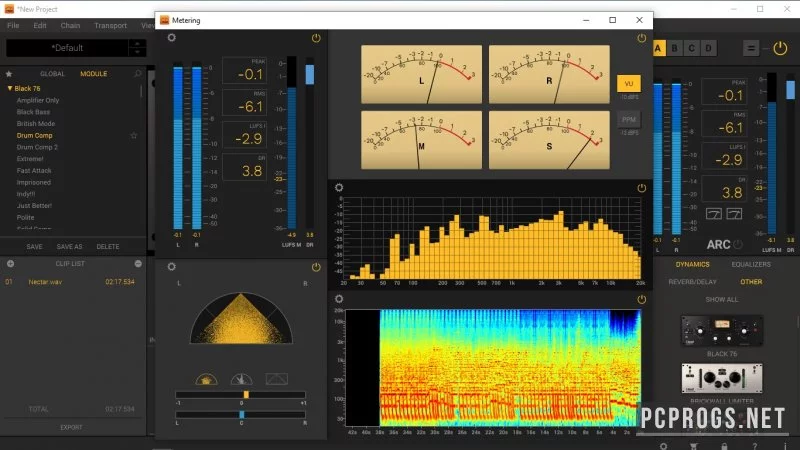Select the Lissajous rectangular scope mode icon
This screenshot has width=800, height=450.
tap(277, 379)
